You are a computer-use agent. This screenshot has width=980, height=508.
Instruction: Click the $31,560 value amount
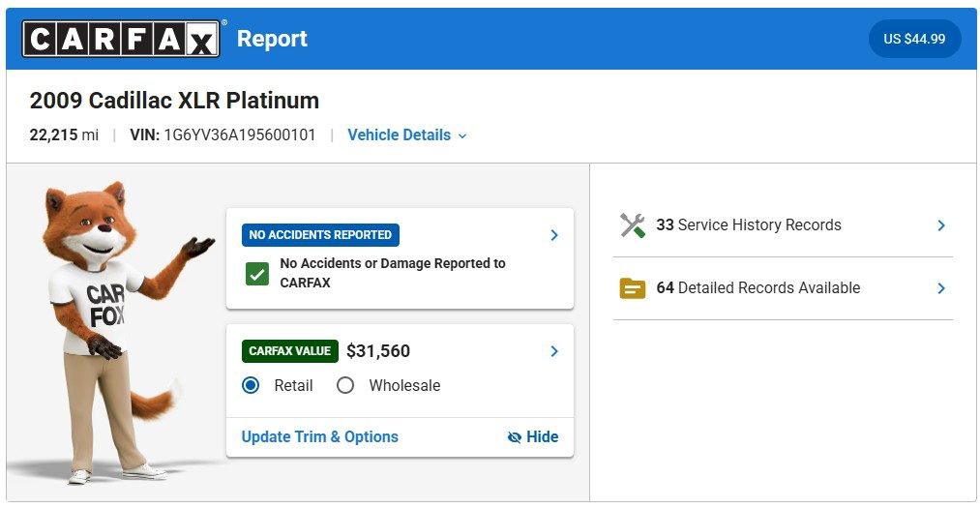click(378, 351)
